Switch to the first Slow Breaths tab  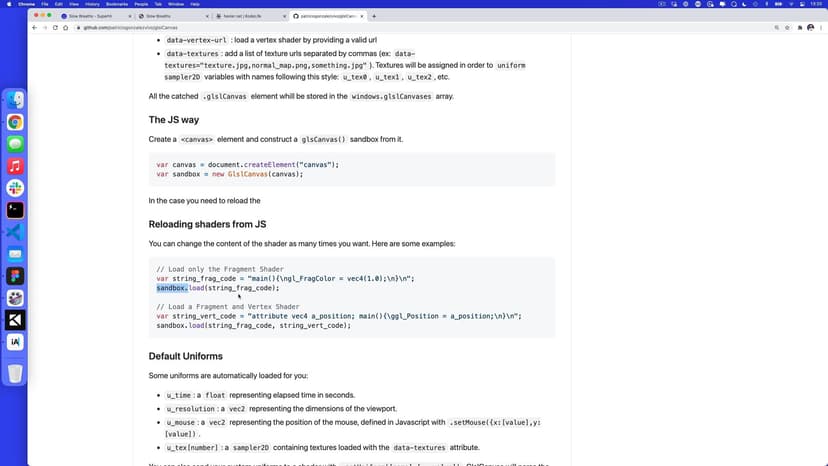tap(90, 16)
